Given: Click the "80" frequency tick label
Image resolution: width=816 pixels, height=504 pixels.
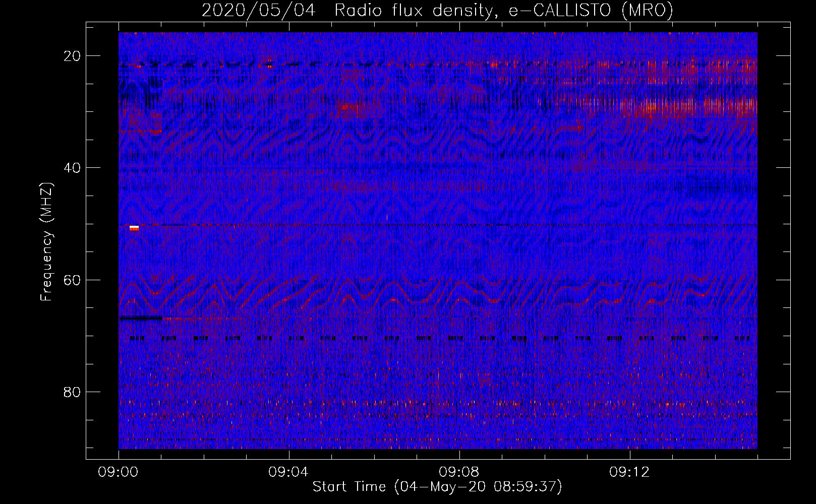Looking at the screenshot, I should (73, 392).
